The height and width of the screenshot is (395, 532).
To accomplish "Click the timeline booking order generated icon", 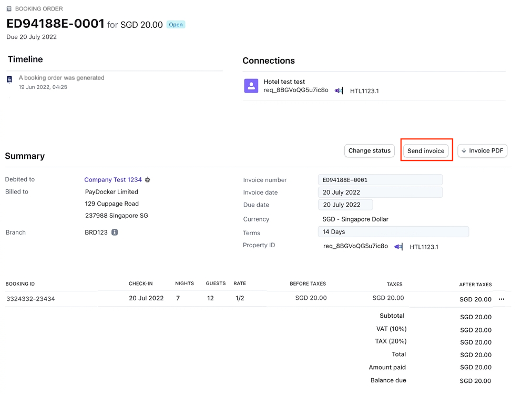I will click(x=9, y=79).
